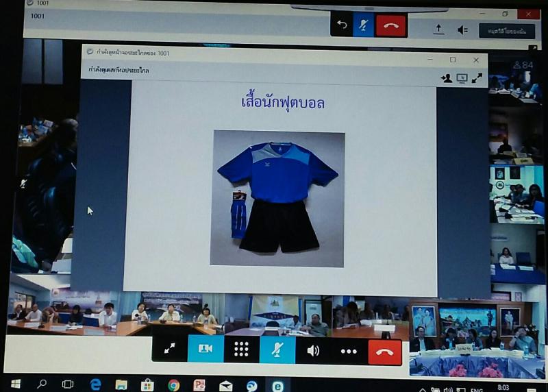Open Google Chrome from the taskbar
The width and height of the screenshot is (548, 392).
pyautogui.click(x=173, y=386)
